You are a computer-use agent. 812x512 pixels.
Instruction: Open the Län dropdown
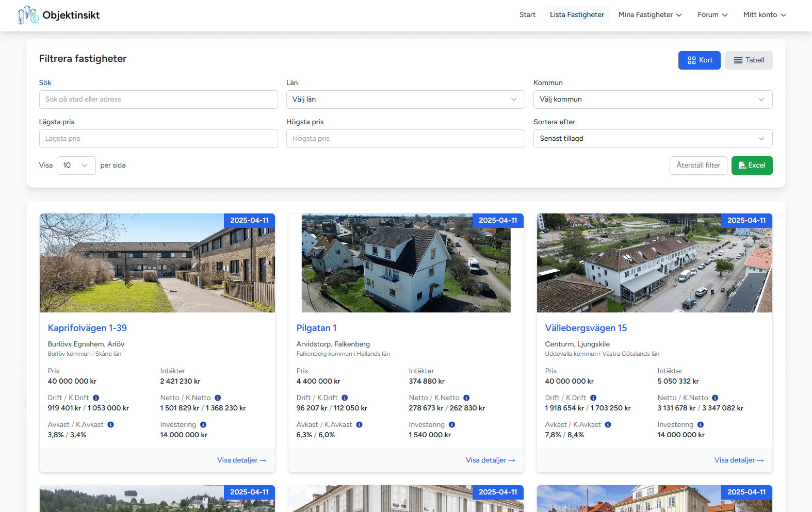pos(405,100)
